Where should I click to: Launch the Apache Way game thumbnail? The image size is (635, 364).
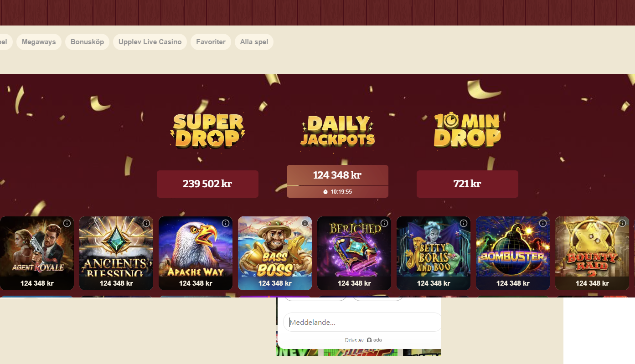click(x=196, y=253)
